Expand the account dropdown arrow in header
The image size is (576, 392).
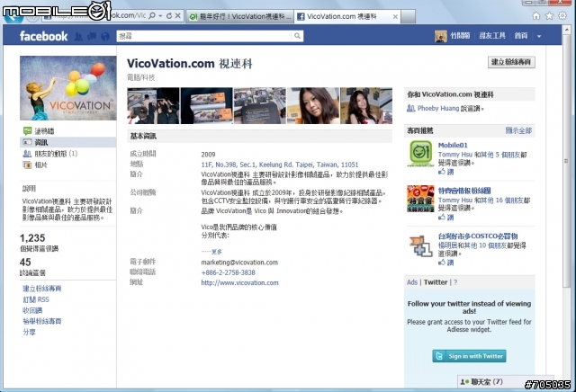(539, 36)
